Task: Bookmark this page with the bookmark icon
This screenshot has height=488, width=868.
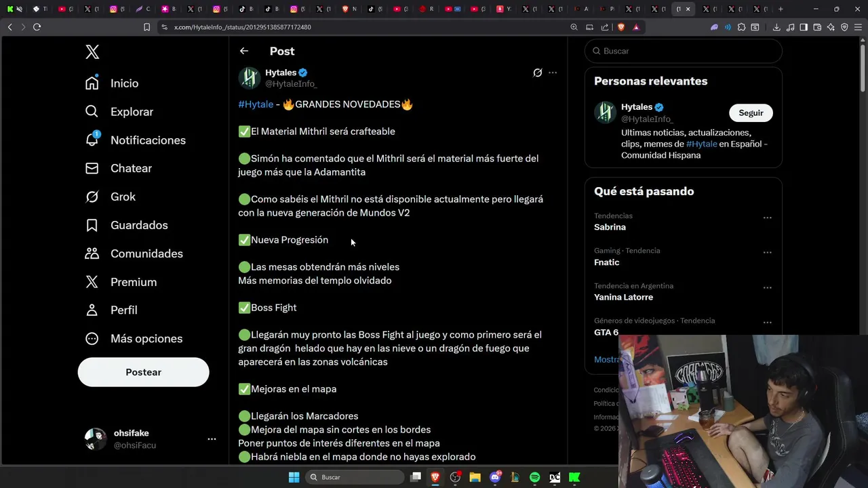Action: 146,27
